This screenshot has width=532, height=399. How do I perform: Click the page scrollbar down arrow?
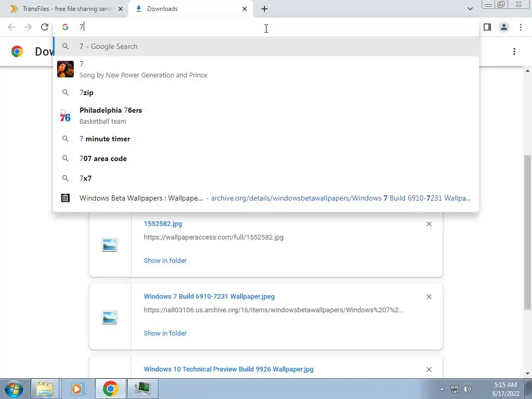[x=527, y=374]
